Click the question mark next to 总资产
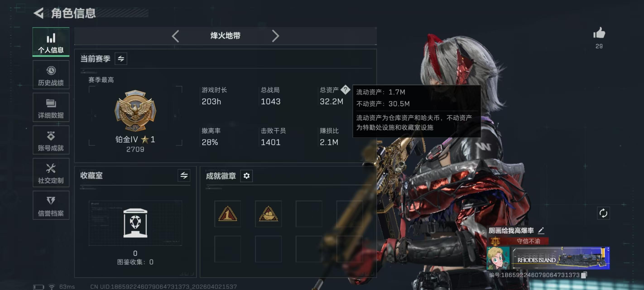This screenshot has height=290, width=644. (345, 89)
